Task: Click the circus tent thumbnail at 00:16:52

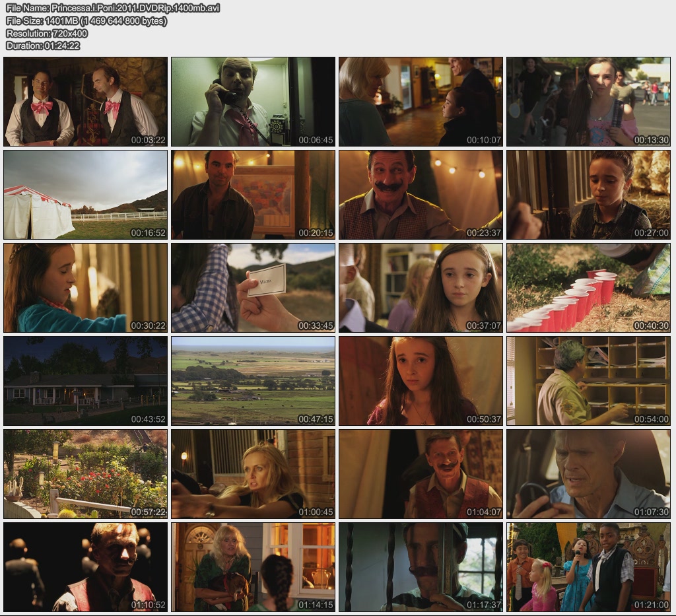Action: [x=86, y=195]
